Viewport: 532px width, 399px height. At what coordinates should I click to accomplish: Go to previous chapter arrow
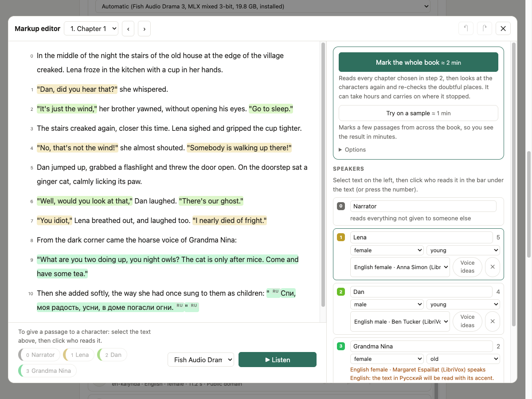tap(128, 29)
